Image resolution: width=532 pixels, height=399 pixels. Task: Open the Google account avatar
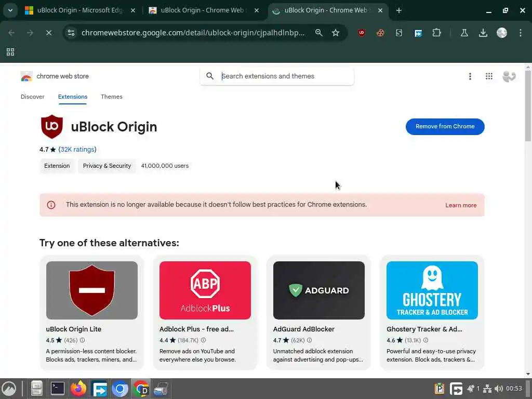coord(509,76)
